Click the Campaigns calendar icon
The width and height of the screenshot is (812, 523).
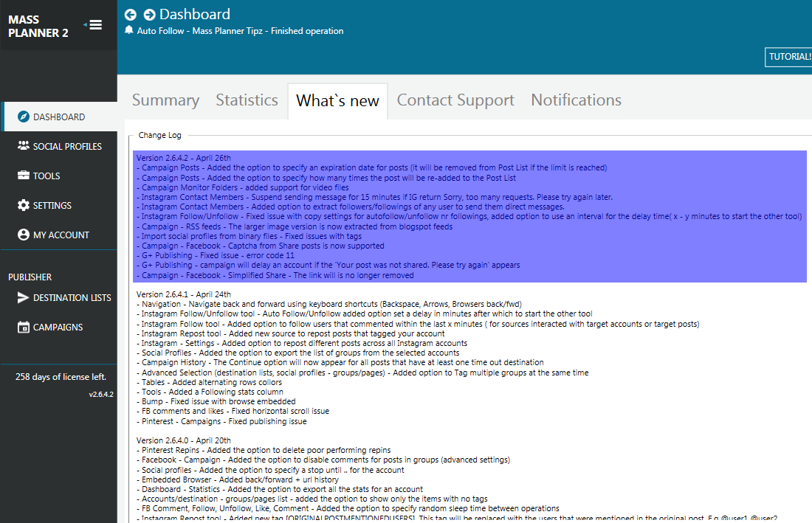pyautogui.click(x=23, y=327)
